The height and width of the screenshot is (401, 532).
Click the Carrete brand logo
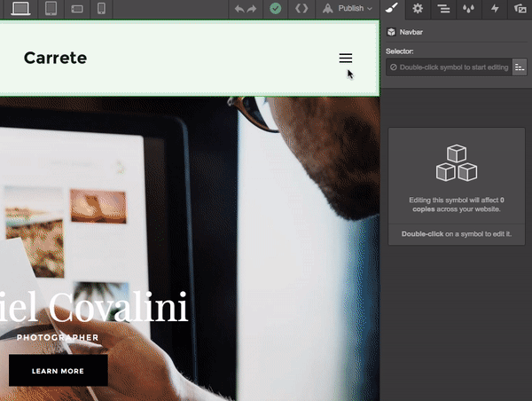click(x=55, y=58)
